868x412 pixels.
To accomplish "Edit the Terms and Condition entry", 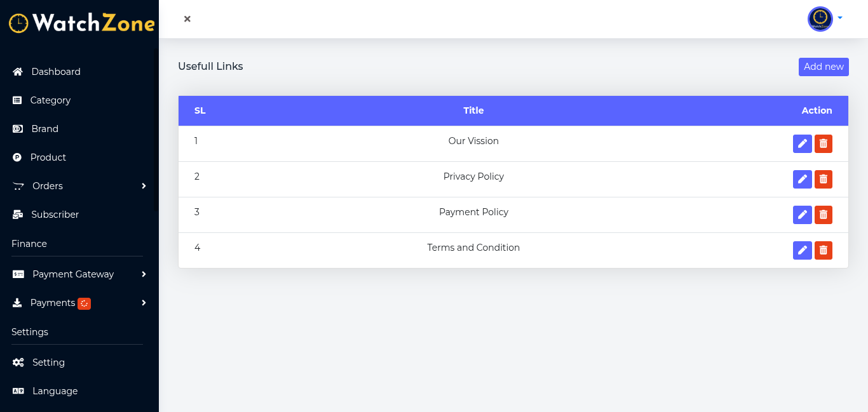I will pos(803,251).
